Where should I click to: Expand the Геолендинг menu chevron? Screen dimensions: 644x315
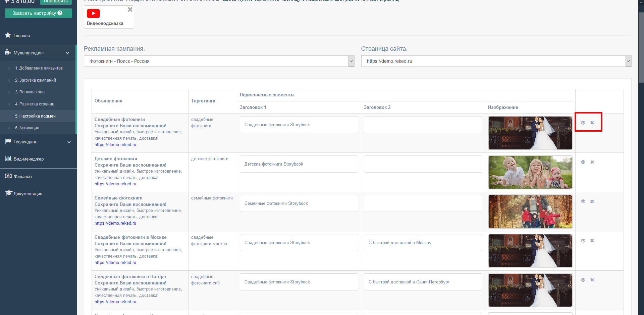pos(69,142)
